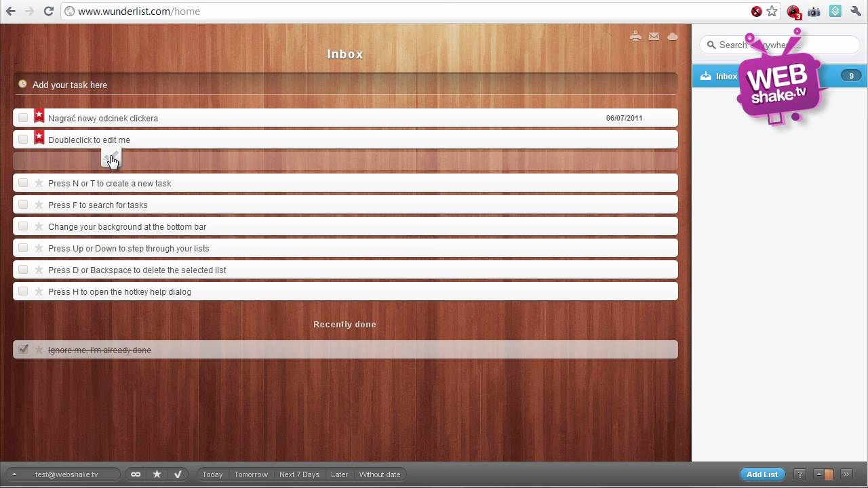Check off Press N or T task
Image resolution: width=868 pixels, height=488 pixels.
point(23,182)
